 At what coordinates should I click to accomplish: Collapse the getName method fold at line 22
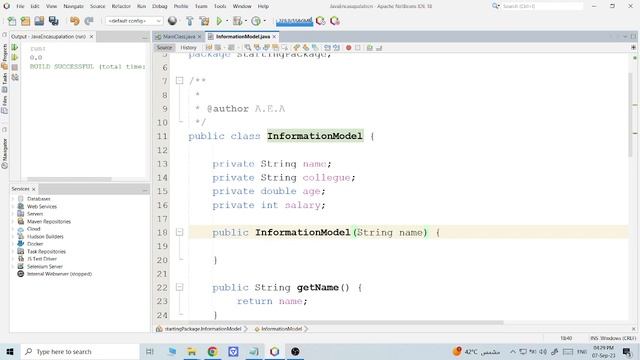180,287
